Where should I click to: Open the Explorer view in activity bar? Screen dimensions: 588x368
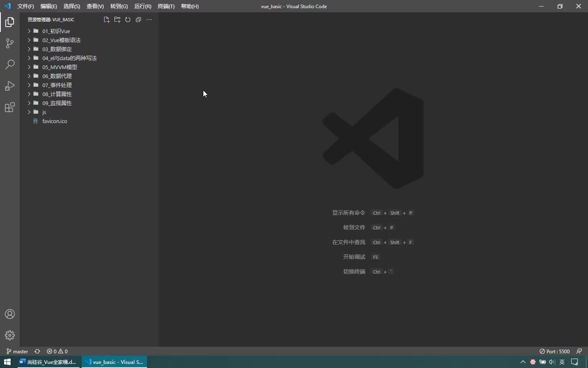click(x=10, y=22)
